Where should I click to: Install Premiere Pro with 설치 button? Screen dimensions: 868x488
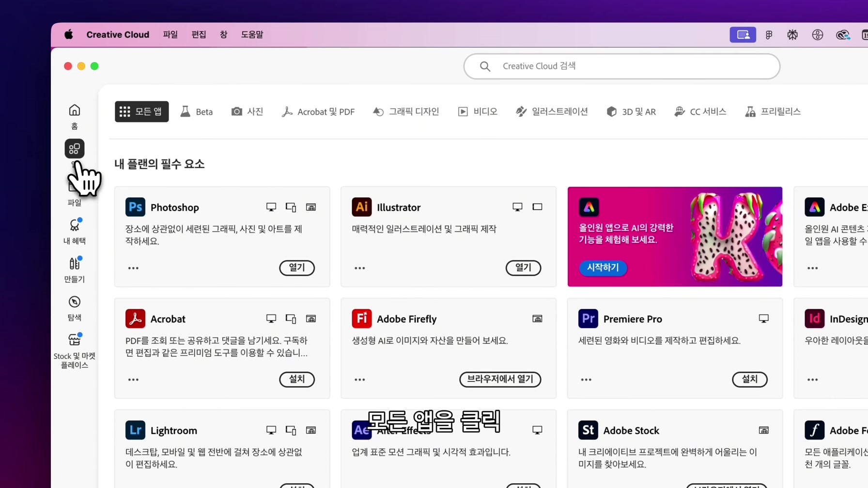coord(749,379)
